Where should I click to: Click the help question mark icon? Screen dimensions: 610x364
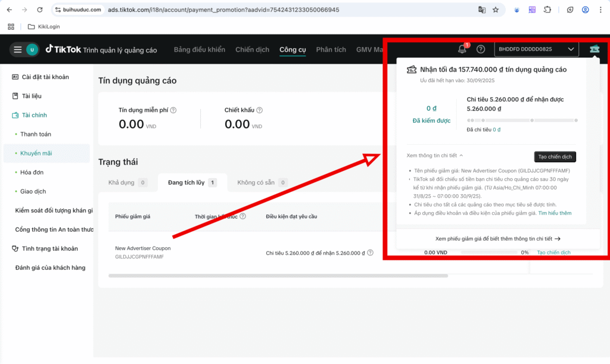point(481,49)
